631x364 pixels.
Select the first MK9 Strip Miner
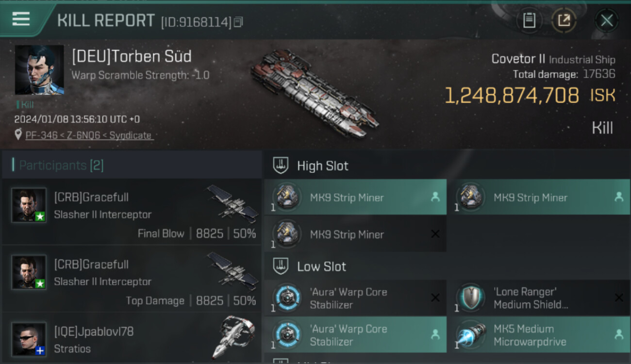coord(355,197)
